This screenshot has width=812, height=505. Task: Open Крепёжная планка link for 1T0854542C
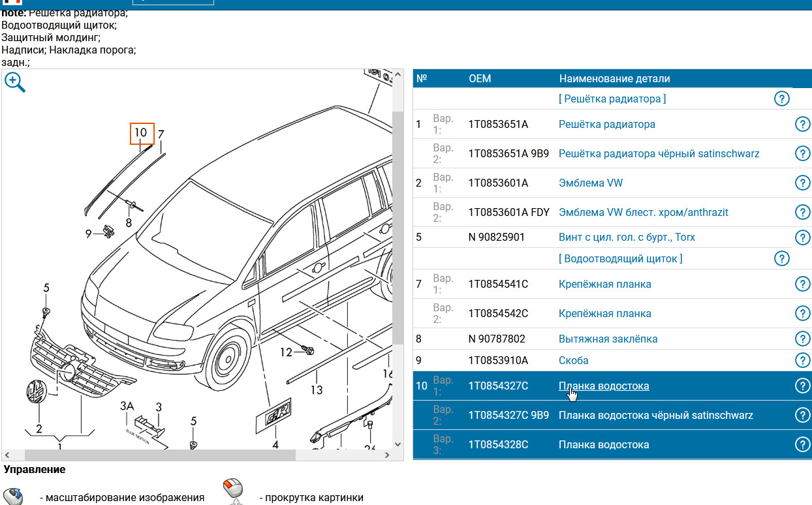click(605, 313)
